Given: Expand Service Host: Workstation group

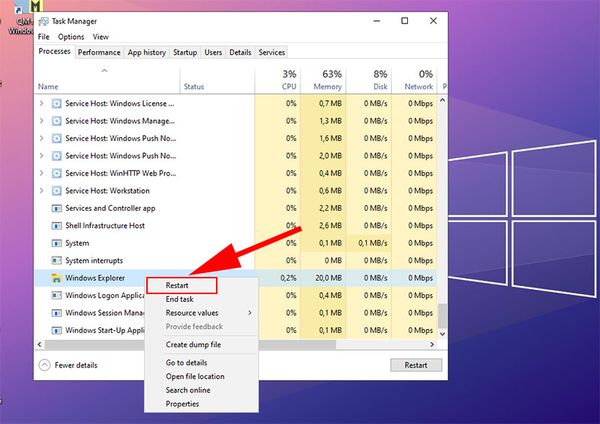Looking at the screenshot, I should [41, 190].
